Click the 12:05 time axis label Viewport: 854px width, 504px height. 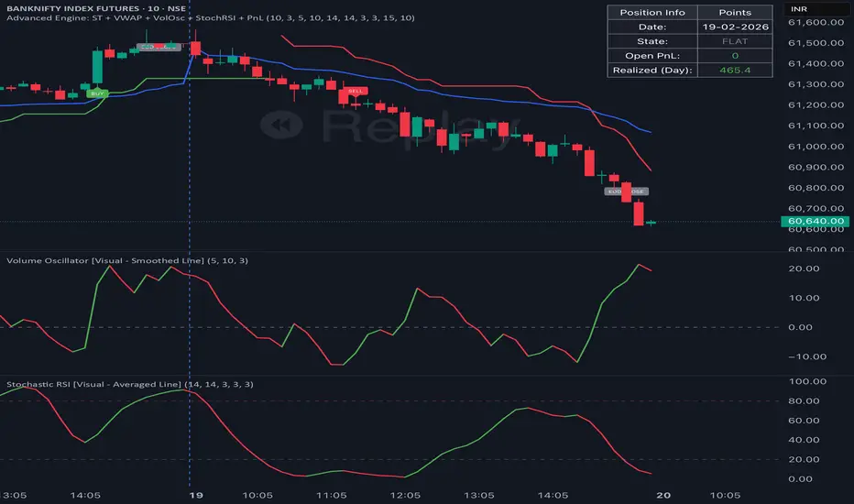[x=405, y=495]
